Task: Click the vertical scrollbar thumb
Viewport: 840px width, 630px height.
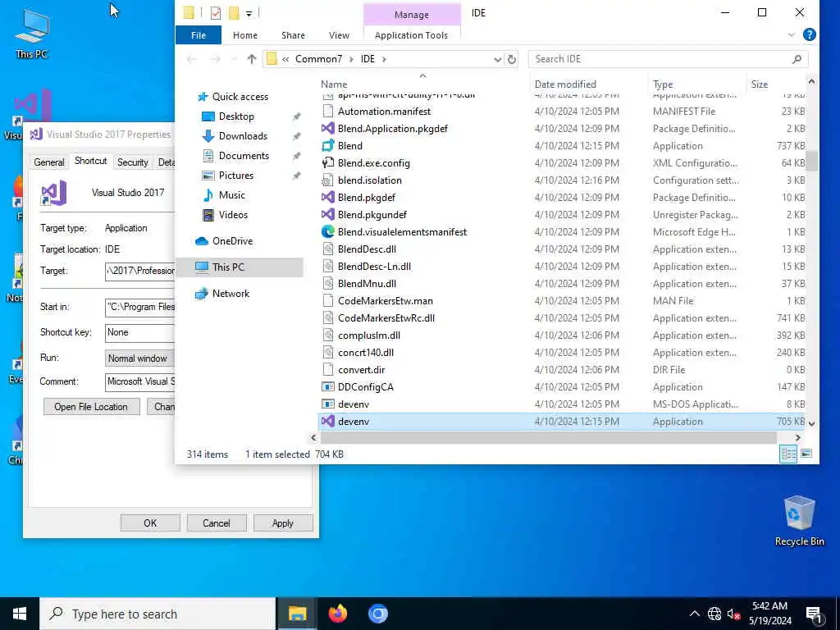Action: tap(811, 161)
